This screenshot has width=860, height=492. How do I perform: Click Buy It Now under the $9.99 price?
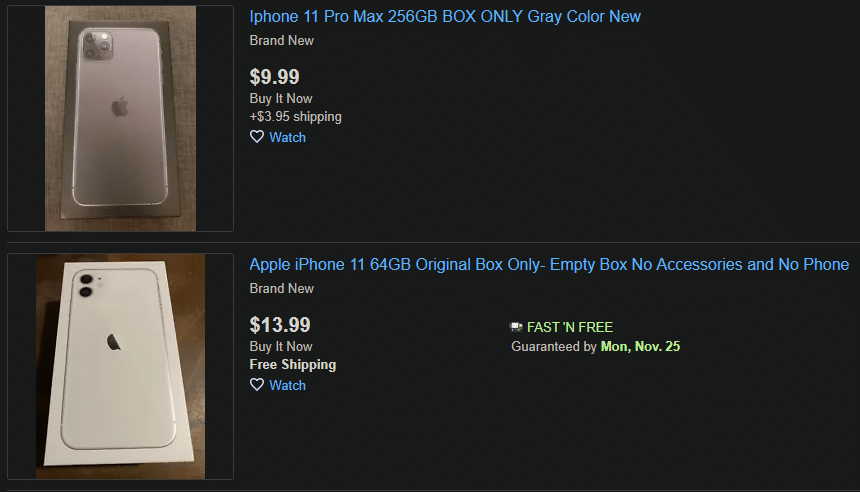[x=281, y=98]
